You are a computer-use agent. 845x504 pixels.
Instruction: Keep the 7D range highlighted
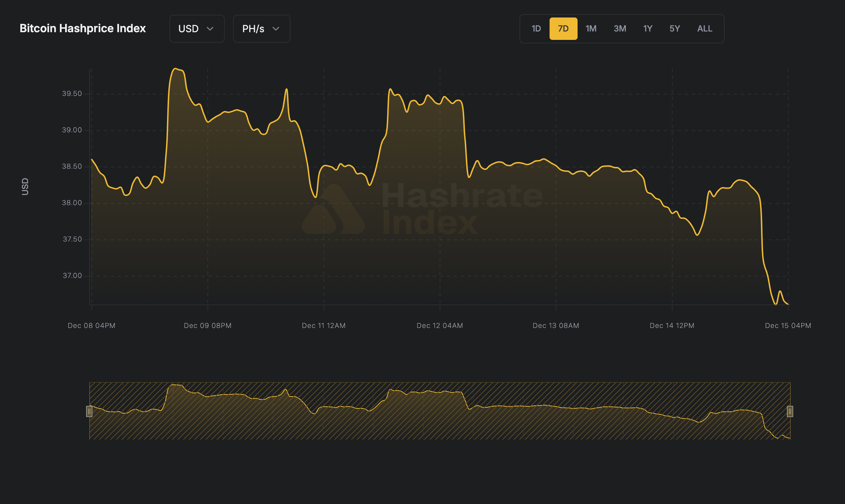pos(563,28)
